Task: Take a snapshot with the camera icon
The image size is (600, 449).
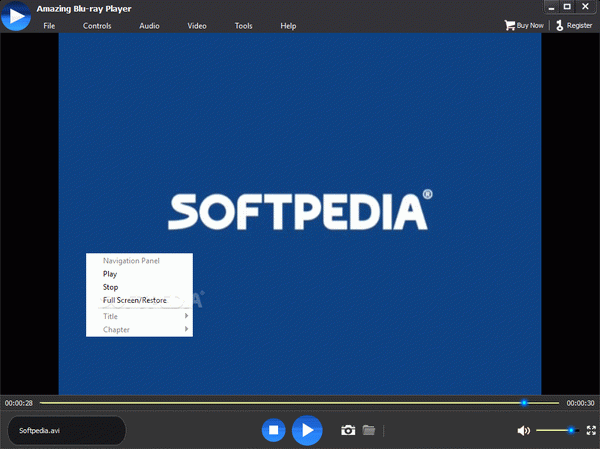Action: (348, 430)
